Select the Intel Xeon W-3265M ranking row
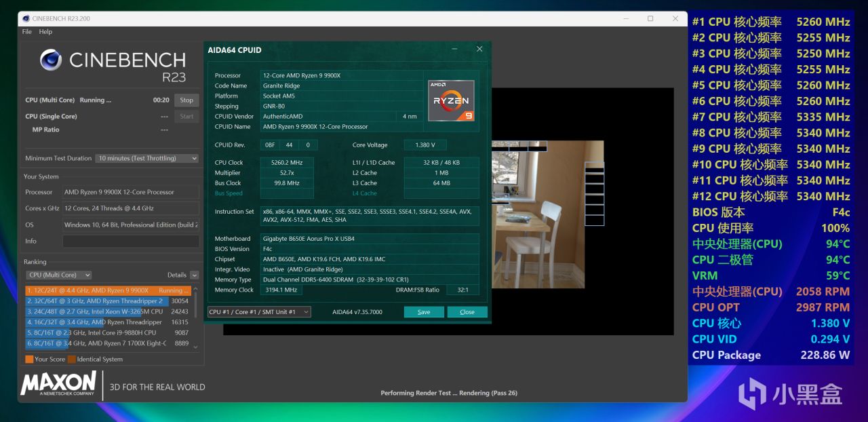 [108, 311]
